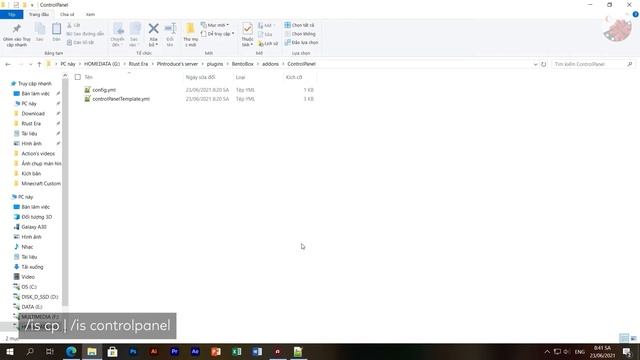This screenshot has height=360, width=640.
Task: Click Đảo lựa chọn to invert selection
Action: pos(301,42)
